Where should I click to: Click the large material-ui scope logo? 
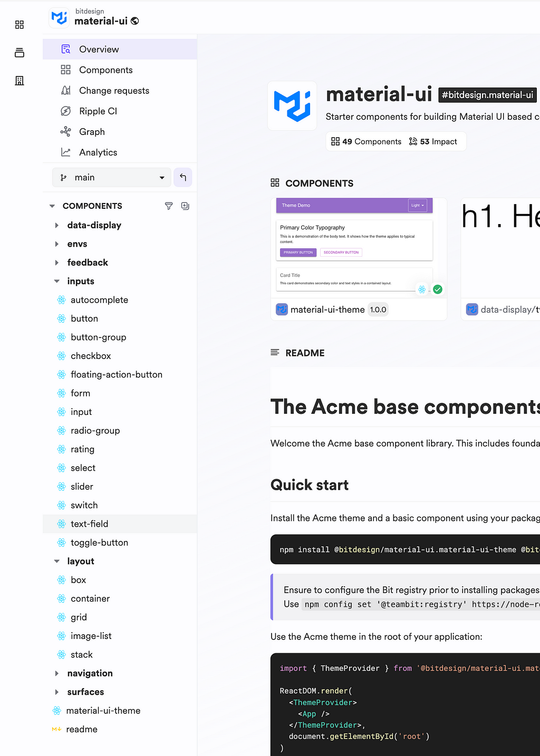pos(292,105)
